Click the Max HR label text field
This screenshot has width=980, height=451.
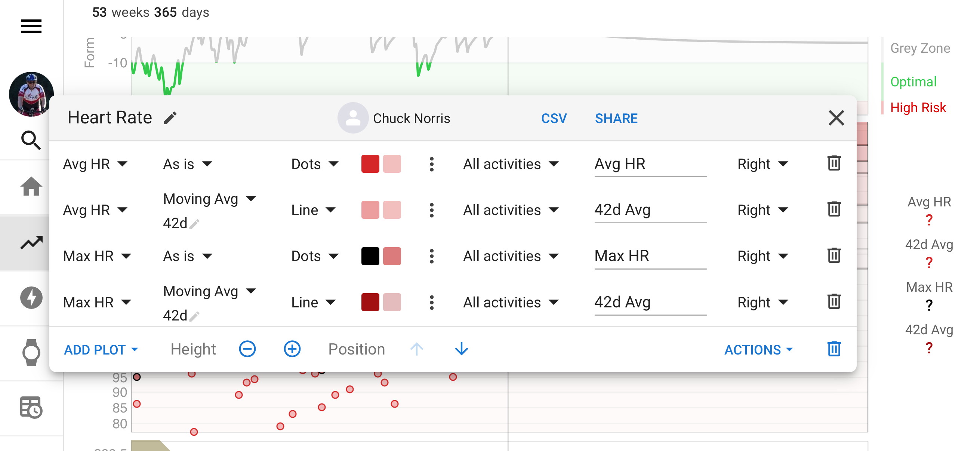[x=650, y=256]
